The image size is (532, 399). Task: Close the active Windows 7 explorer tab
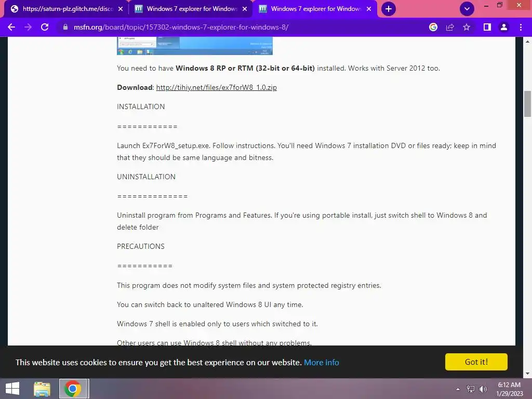pos(369,9)
